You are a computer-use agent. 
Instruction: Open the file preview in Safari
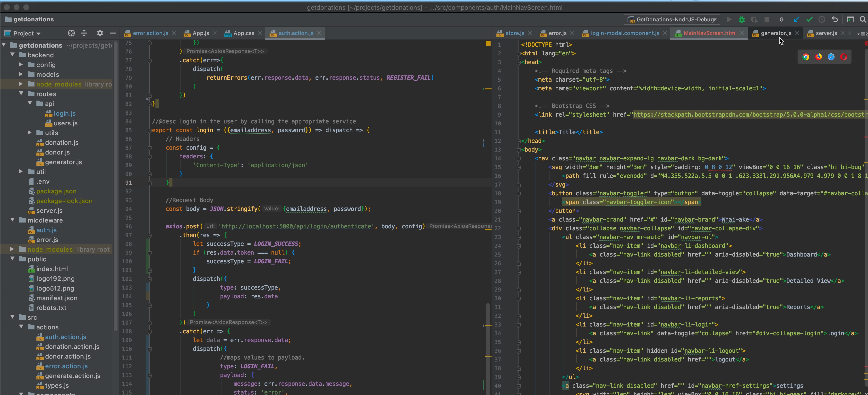point(831,57)
